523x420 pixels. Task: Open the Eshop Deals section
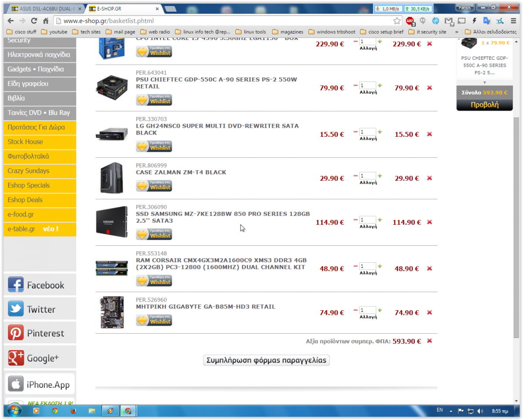40,200
